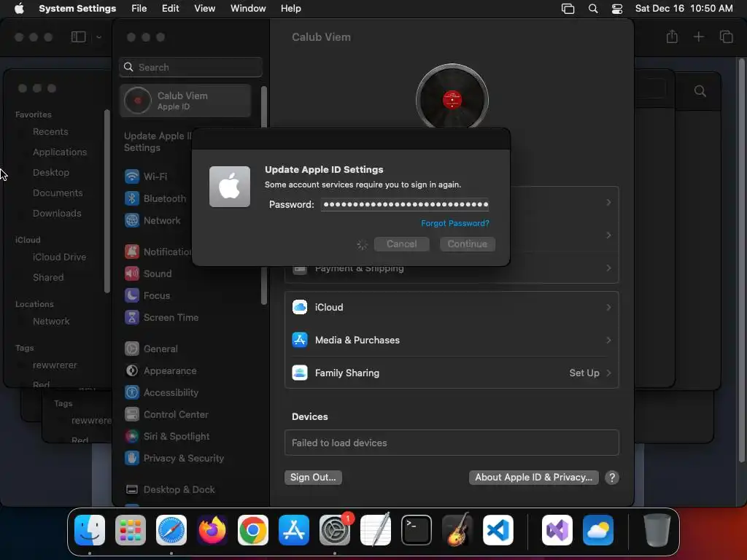747x560 pixels.
Task: Go to General settings
Action: coord(151,349)
